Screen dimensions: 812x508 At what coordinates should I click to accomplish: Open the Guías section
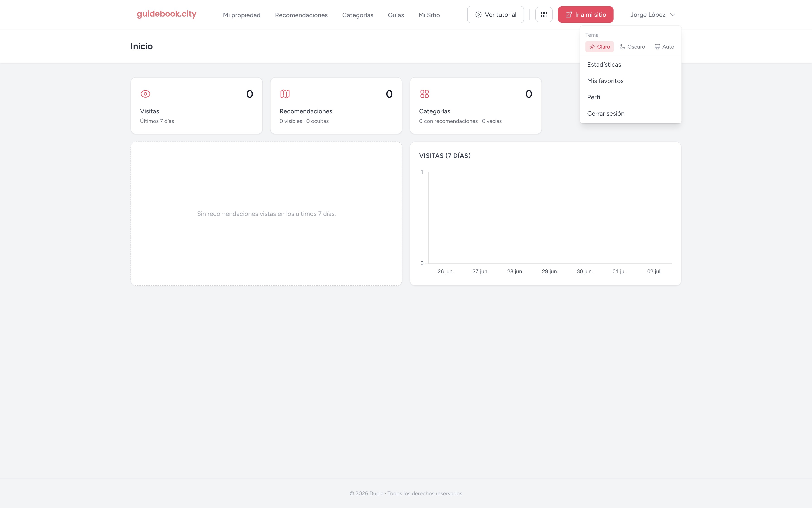pos(396,15)
